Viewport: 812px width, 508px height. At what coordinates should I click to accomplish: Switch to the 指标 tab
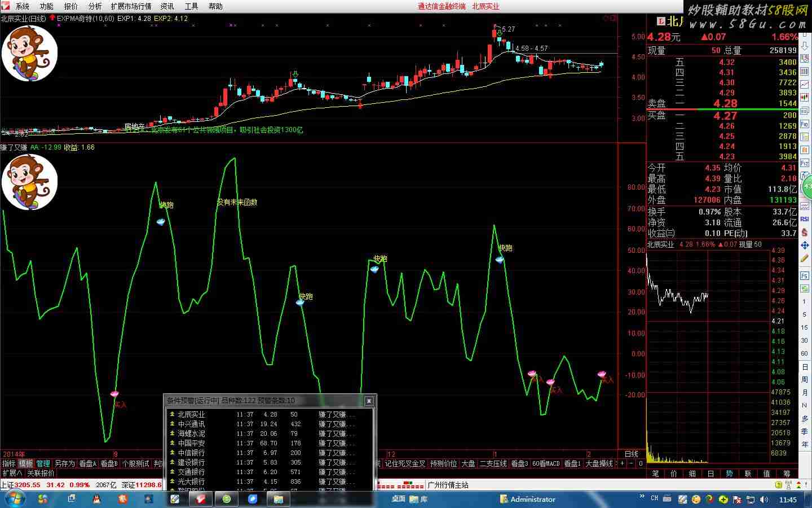9,463
